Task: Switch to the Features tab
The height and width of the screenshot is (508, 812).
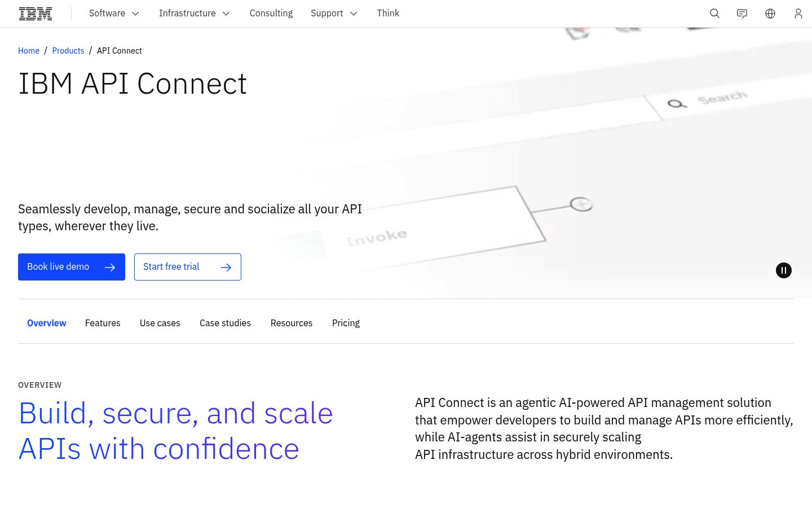Action: coord(103,323)
